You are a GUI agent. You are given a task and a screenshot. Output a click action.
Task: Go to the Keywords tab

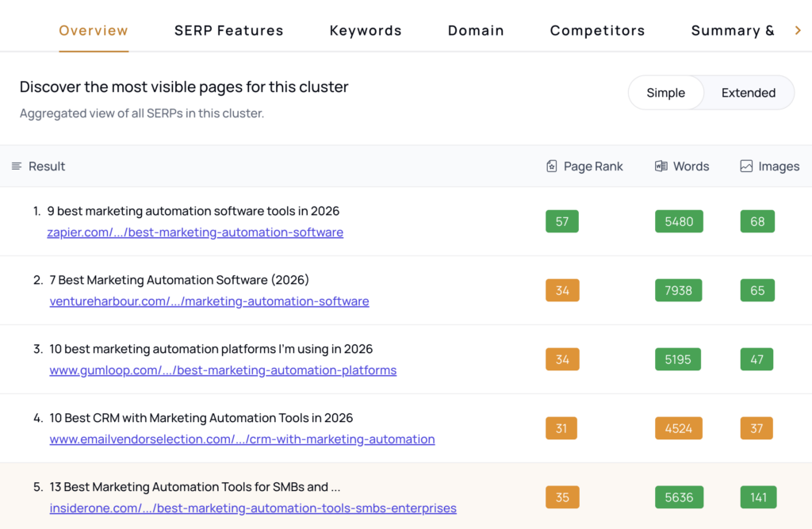366,31
